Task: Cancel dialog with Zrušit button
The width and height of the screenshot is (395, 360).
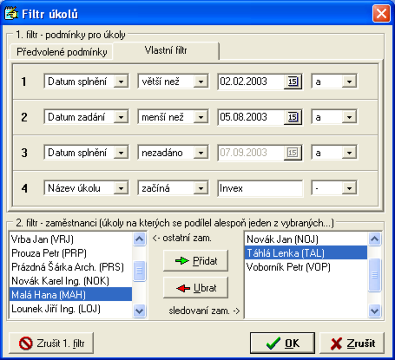Action: pos(352,343)
